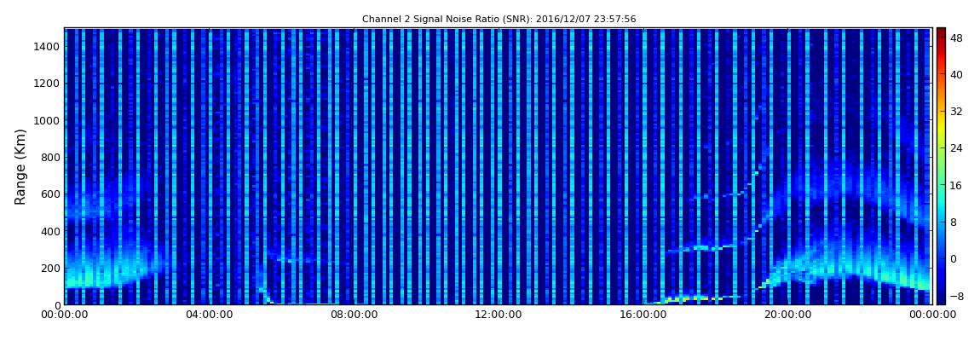The image size is (980, 347).
Task: Click the 1400 range tick label
Action: pos(48,46)
